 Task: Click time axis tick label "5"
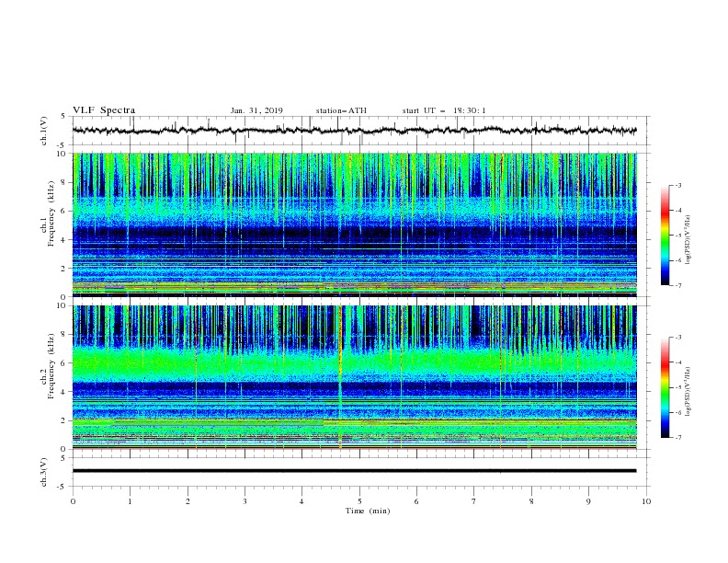click(359, 501)
